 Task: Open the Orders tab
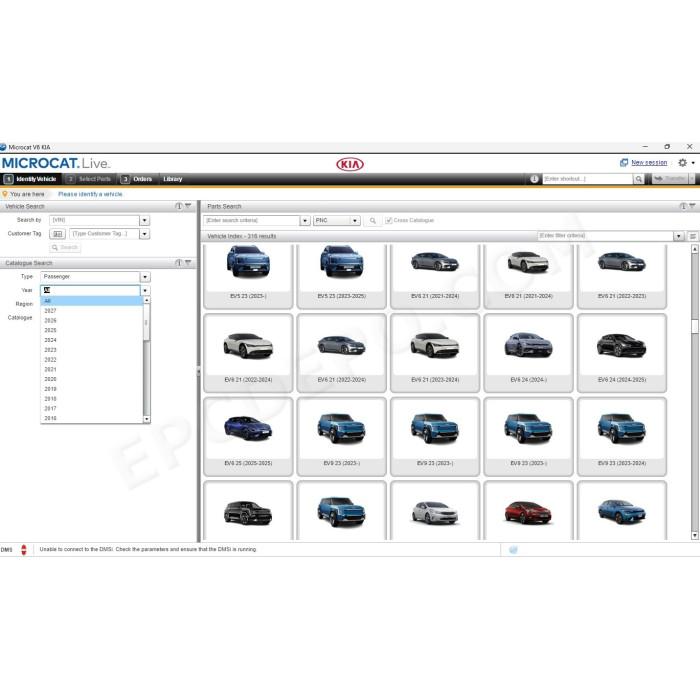point(137,179)
